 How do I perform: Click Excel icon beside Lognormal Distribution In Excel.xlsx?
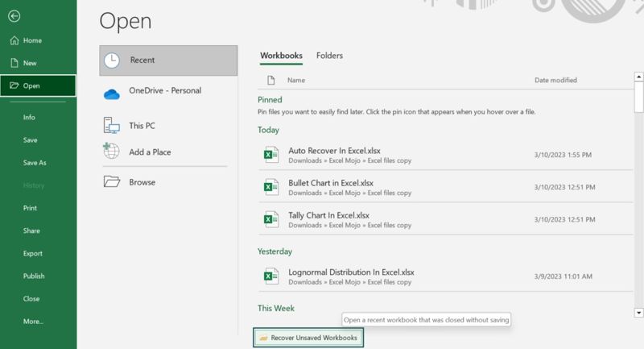pyautogui.click(x=270, y=276)
